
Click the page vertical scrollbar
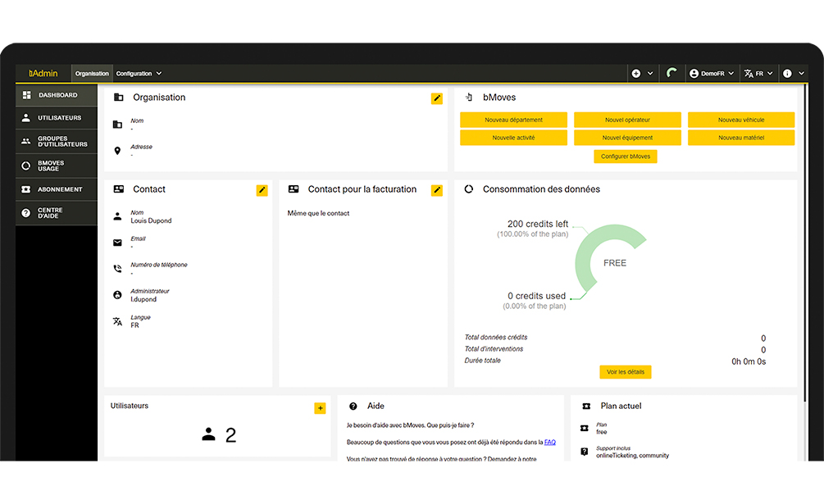tap(806, 242)
